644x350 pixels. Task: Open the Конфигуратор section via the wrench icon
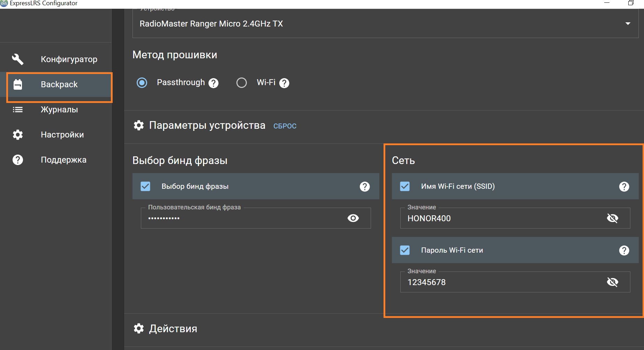pos(17,59)
